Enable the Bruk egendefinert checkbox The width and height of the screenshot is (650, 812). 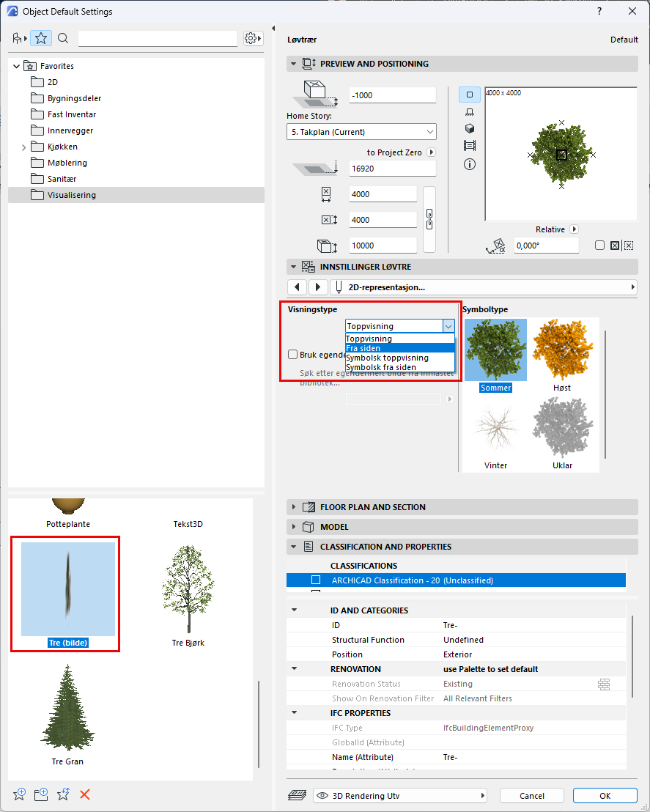pyautogui.click(x=293, y=355)
